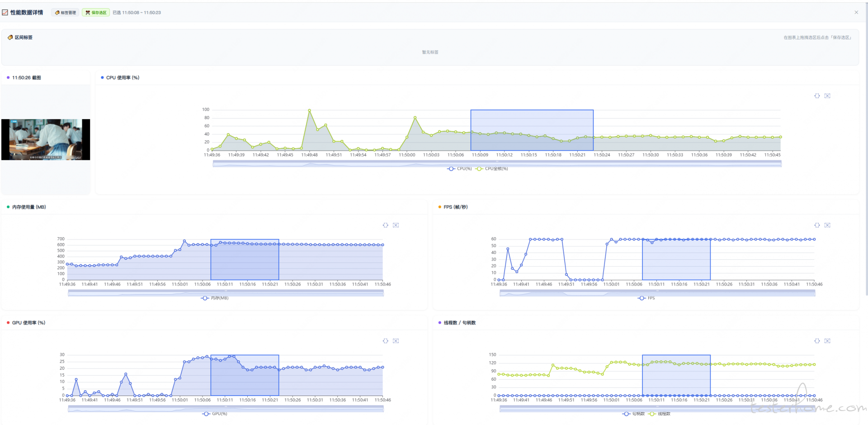
Task: Clear the selected region on FPS chart
Action: tap(827, 225)
